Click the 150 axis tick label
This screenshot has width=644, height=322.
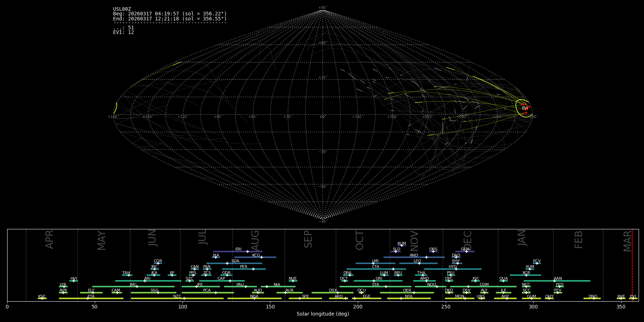point(270,307)
